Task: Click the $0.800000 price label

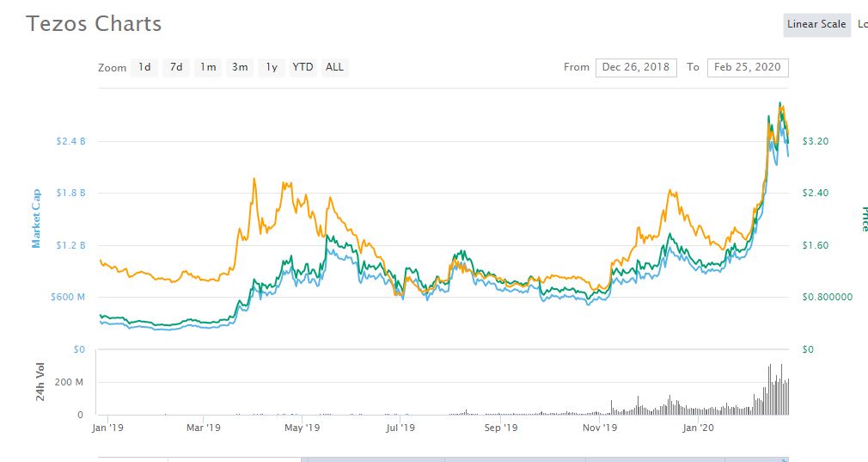Action: (x=827, y=297)
